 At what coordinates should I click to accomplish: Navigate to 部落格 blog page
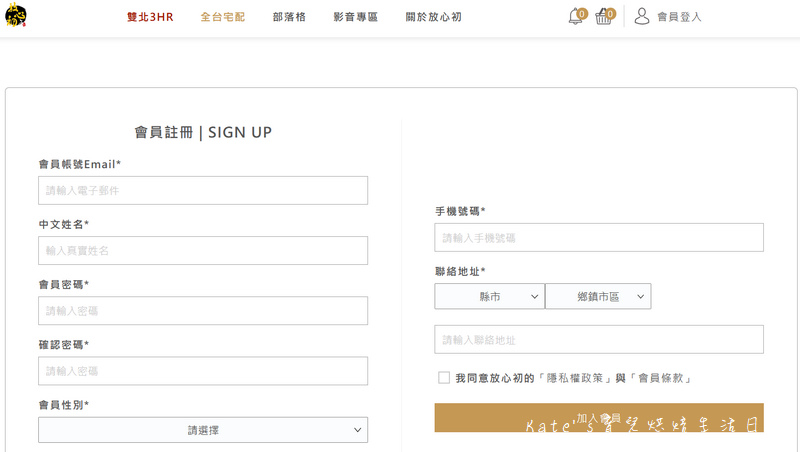pyautogui.click(x=289, y=18)
